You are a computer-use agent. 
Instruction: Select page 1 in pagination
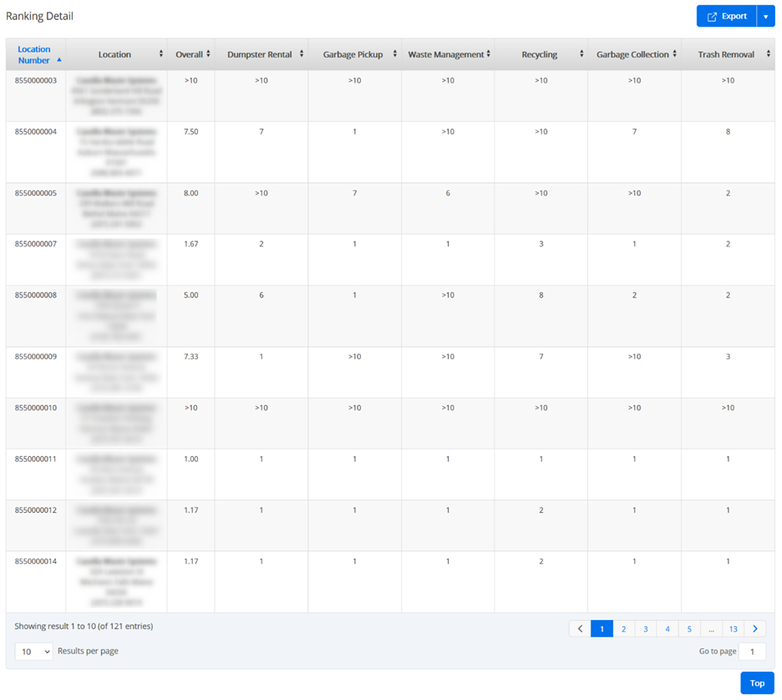[602, 629]
